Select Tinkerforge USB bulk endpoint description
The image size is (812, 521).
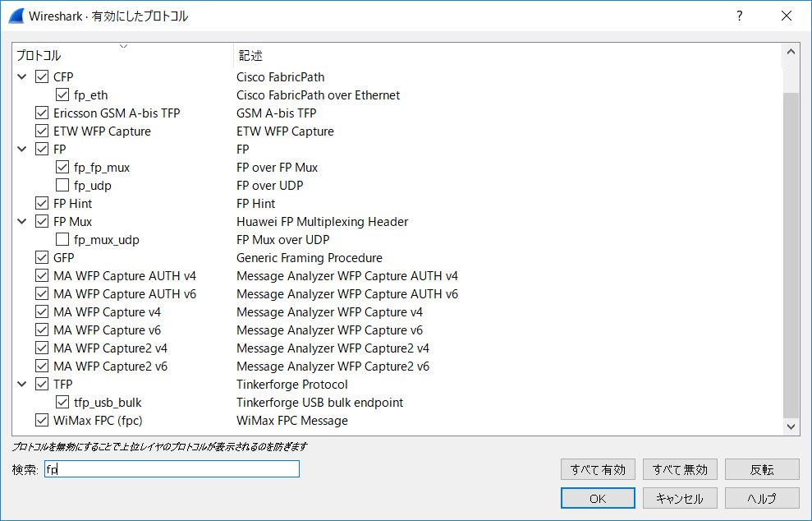coord(319,403)
